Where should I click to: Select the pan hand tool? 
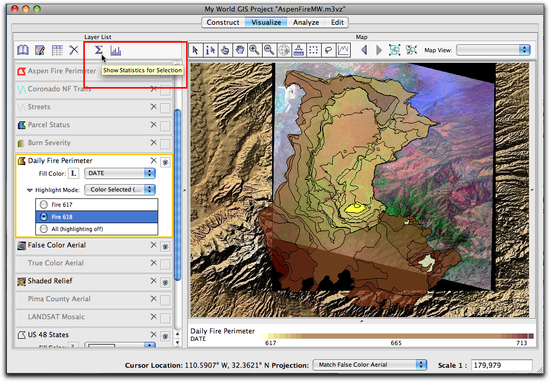240,50
